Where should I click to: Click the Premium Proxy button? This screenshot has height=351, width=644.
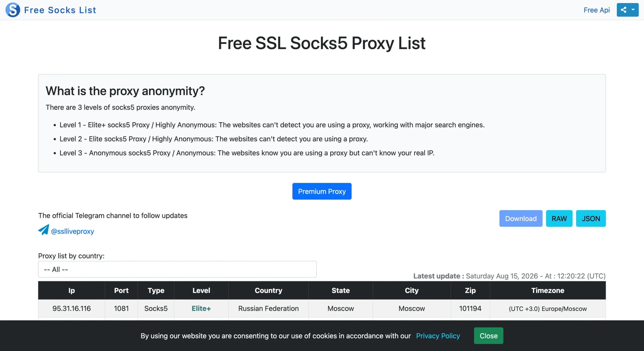(322, 191)
